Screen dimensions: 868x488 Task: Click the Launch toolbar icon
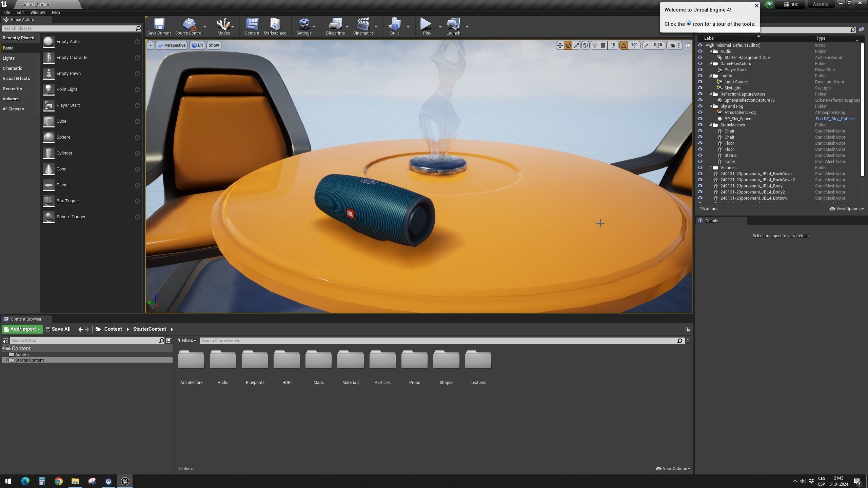tap(453, 26)
